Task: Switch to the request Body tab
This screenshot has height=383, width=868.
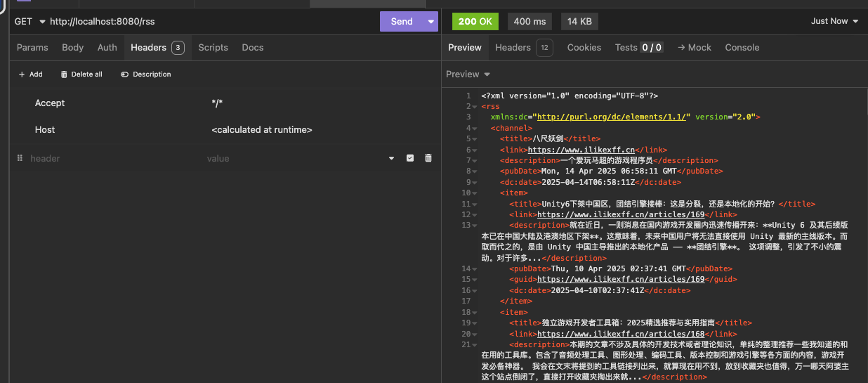Action: click(73, 48)
